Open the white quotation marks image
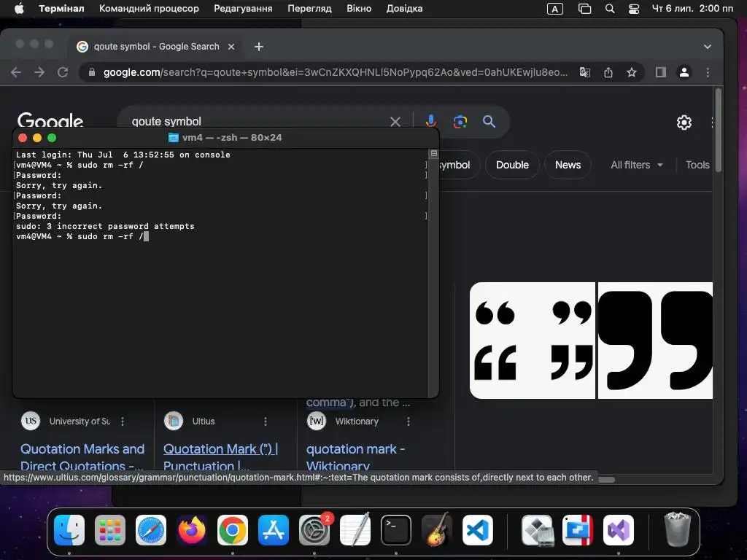The width and height of the screenshot is (747, 560). [532, 341]
